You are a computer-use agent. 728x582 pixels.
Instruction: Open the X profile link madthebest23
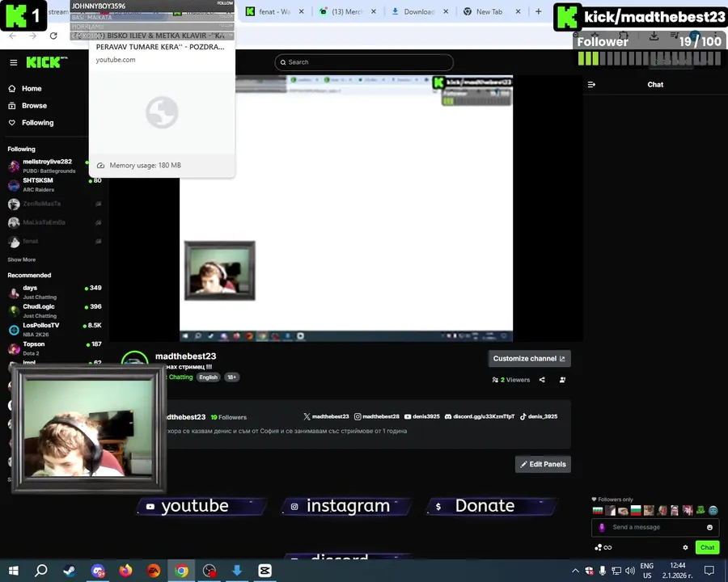pos(326,416)
